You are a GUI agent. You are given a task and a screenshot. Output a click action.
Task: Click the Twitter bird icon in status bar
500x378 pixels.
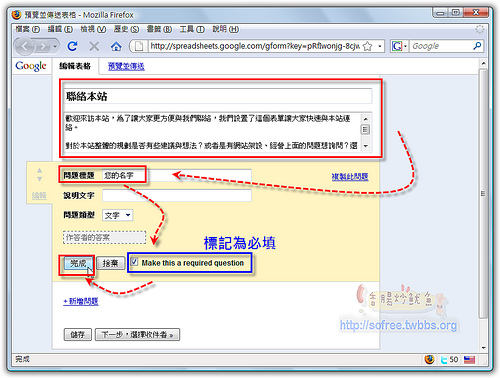pos(444,360)
